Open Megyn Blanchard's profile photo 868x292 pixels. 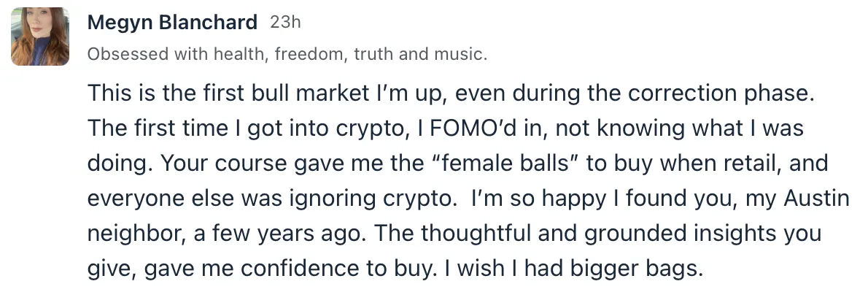40,36
